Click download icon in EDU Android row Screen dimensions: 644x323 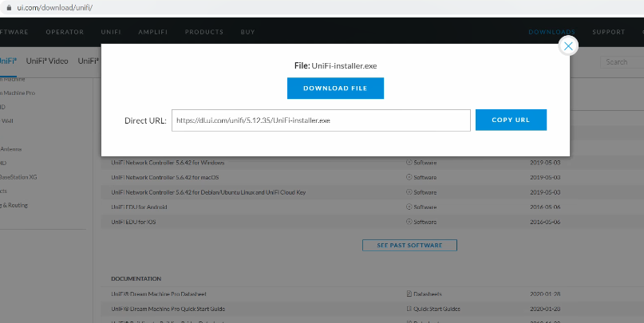tap(409, 207)
